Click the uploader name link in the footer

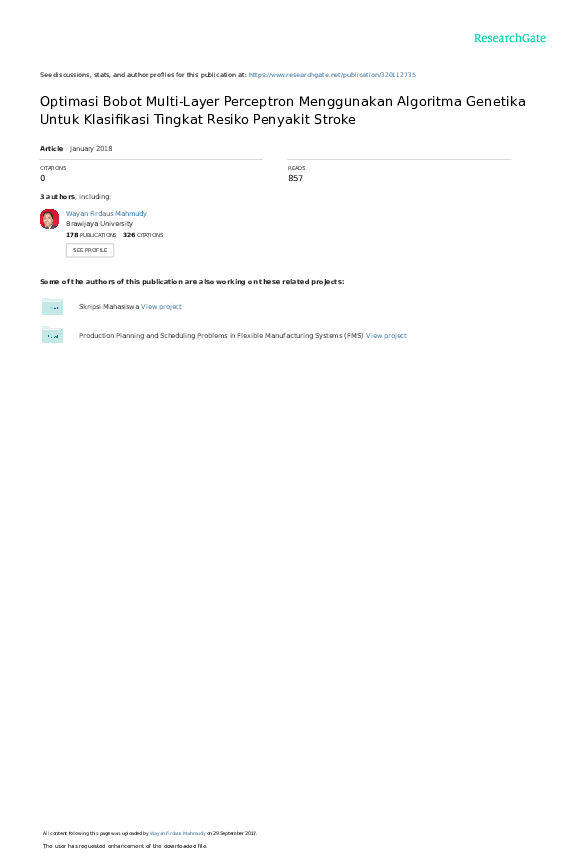tap(177, 833)
